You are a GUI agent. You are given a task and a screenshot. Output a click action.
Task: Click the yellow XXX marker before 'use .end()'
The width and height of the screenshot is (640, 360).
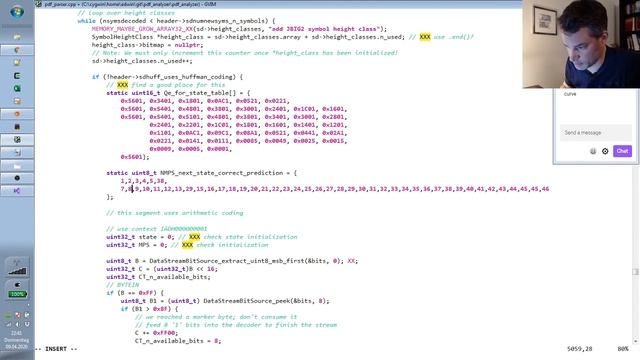pos(425,37)
